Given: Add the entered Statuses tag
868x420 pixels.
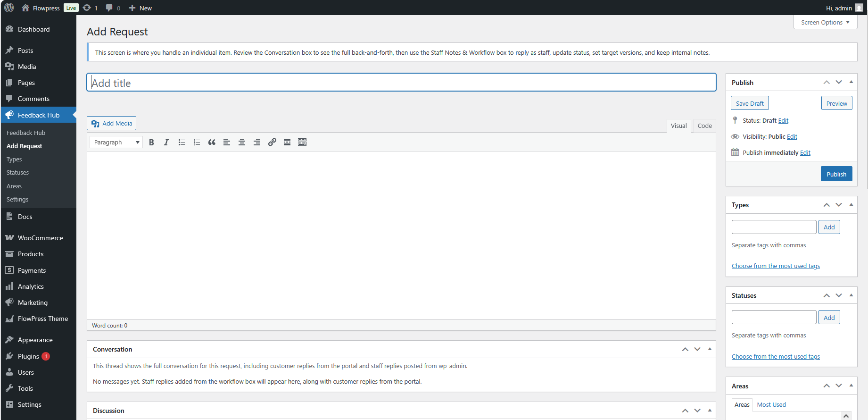Looking at the screenshot, I should (829, 318).
